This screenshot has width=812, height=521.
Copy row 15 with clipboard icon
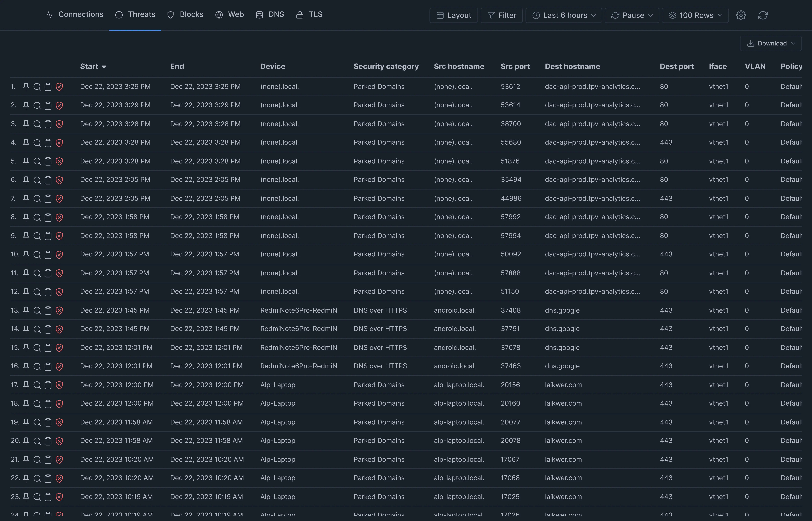(x=48, y=348)
